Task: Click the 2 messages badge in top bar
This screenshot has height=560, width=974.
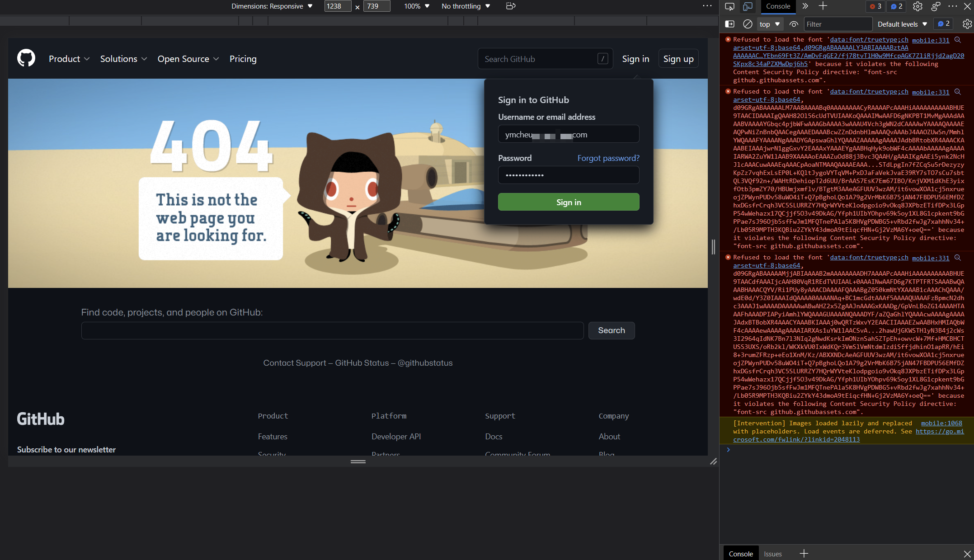Action: click(897, 6)
